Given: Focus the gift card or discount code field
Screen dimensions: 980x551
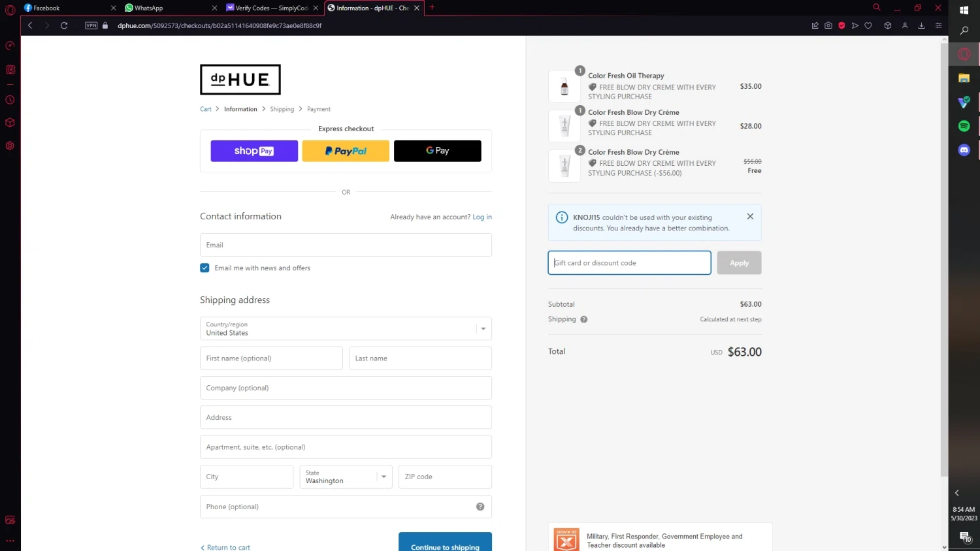Looking at the screenshot, I should tap(629, 262).
